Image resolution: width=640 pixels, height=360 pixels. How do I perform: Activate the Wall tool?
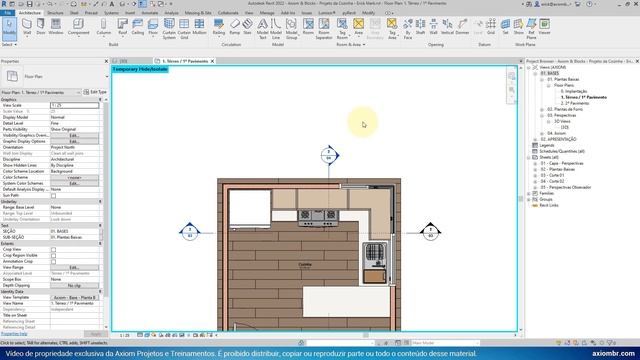(27, 27)
